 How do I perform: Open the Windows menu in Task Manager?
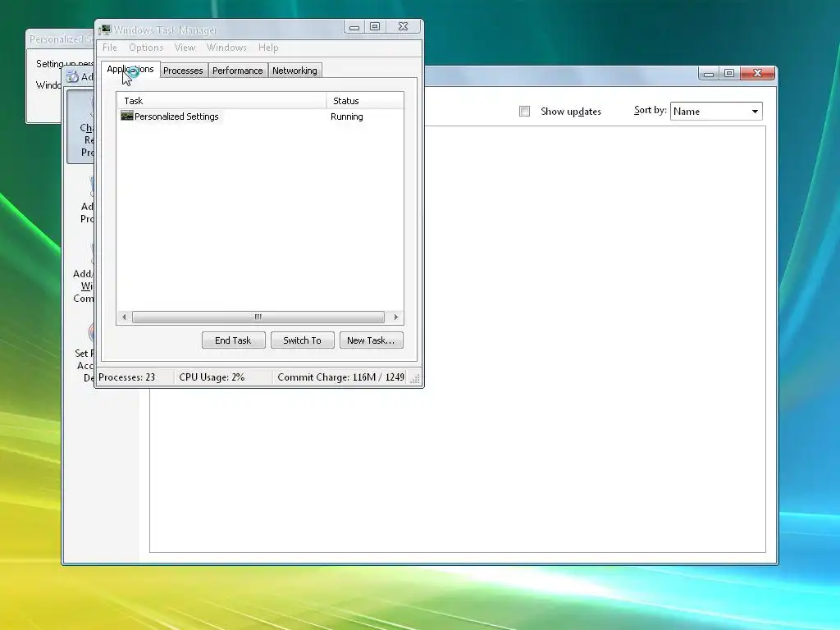pyautogui.click(x=226, y=47)
